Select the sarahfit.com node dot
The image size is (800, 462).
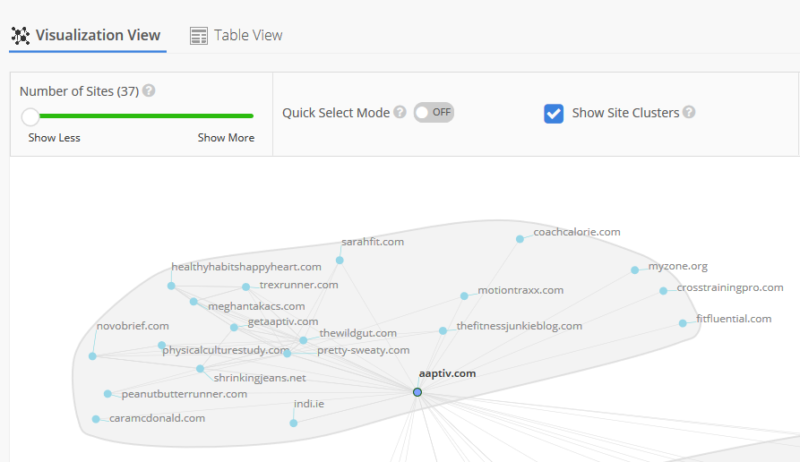coord(339,260)
